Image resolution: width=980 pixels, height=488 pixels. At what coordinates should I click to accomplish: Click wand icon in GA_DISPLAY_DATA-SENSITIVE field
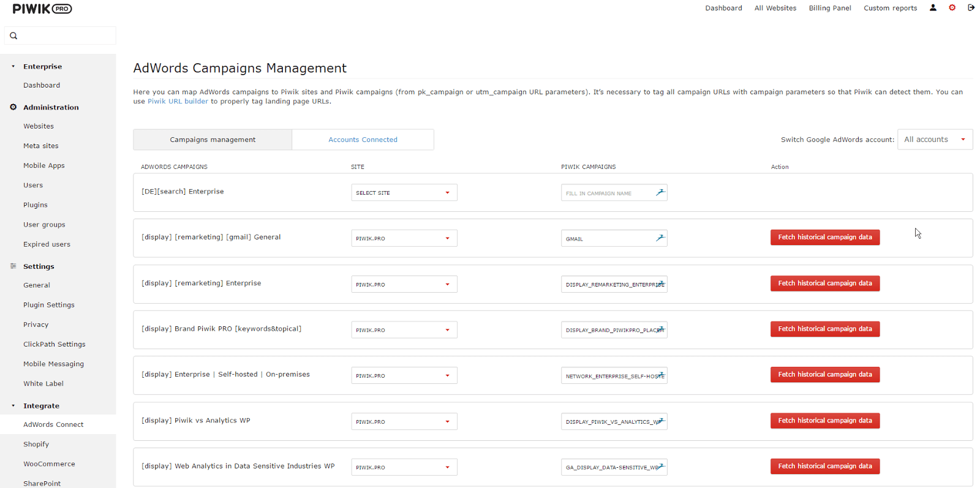[661, 467]
